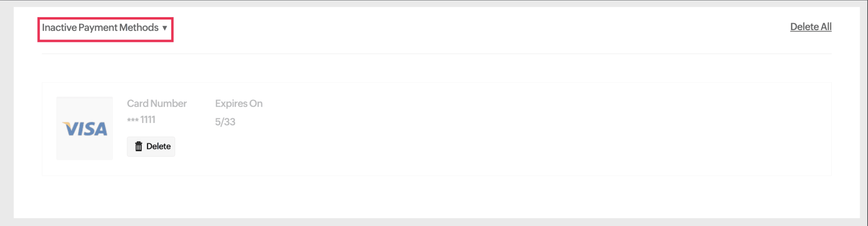Click the word Methods in the heading
The width and height of the screenshot is (868, 226).
(139, 28)
